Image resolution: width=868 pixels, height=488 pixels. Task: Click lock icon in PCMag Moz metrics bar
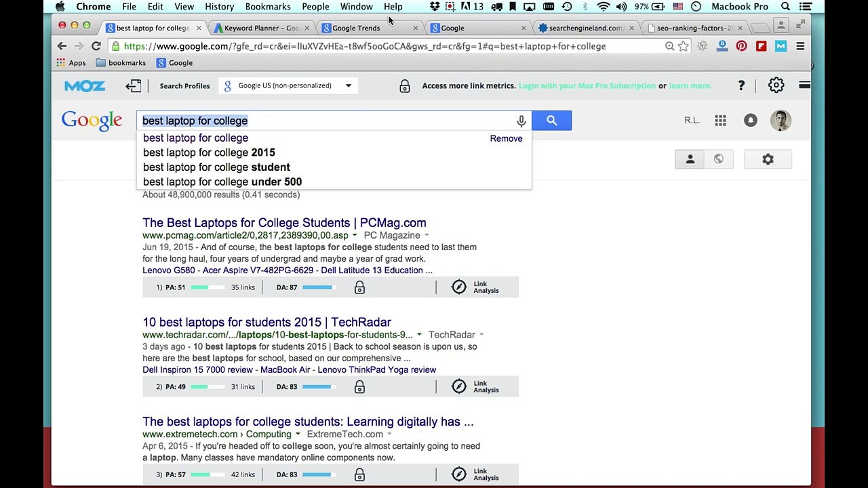[x=359, y=287]
